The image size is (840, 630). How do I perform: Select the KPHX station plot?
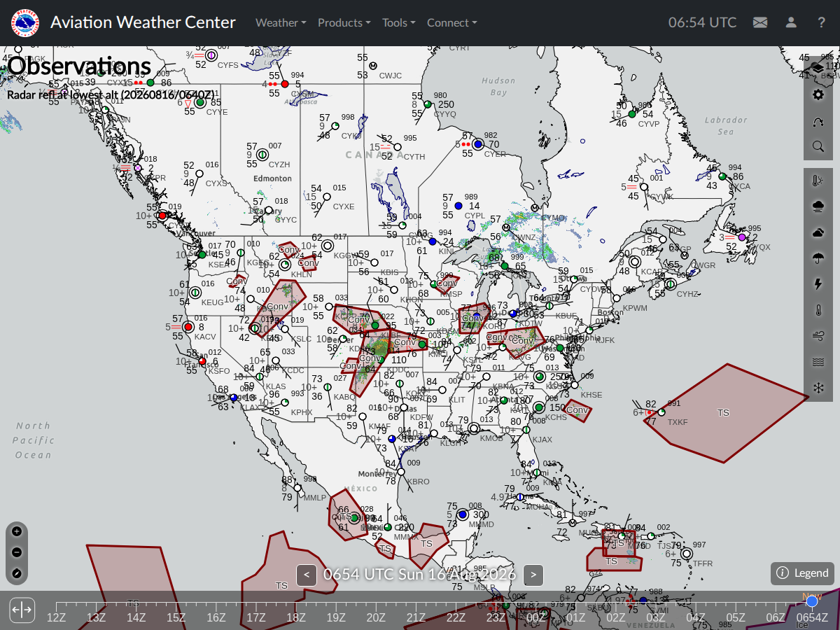click(285, 402)
